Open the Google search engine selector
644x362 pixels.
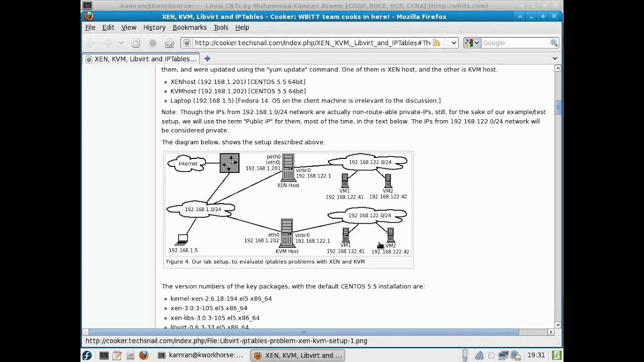[x=472, y=43]
